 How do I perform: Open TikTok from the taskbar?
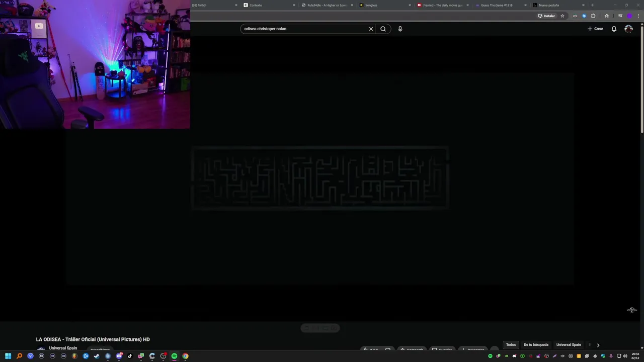(130, 356)
